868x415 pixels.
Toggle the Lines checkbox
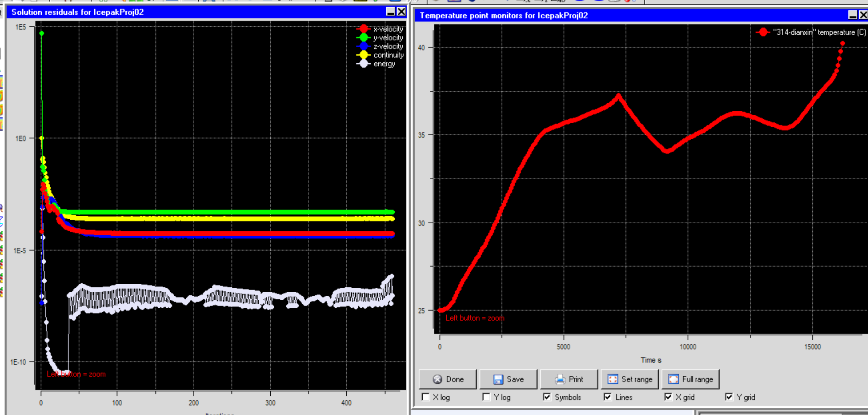tap(608, 397)
